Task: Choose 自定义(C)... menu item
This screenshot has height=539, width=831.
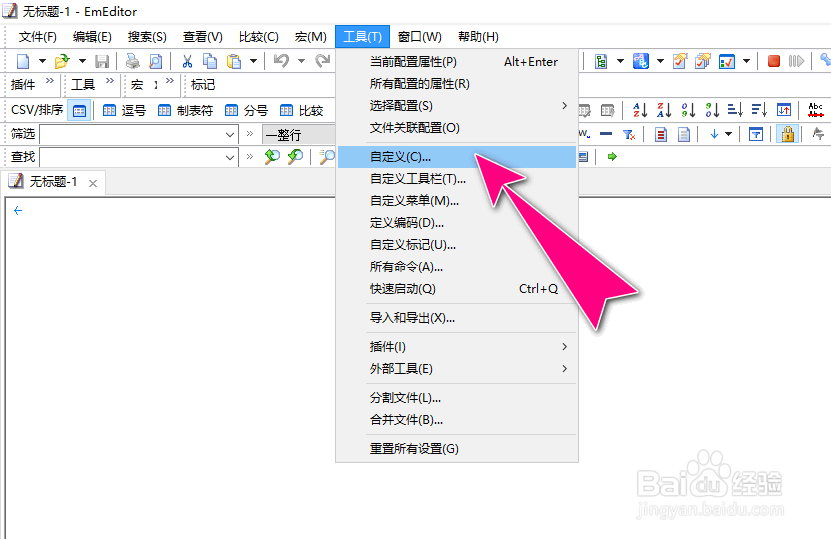Action: click(x=457, y=157)
